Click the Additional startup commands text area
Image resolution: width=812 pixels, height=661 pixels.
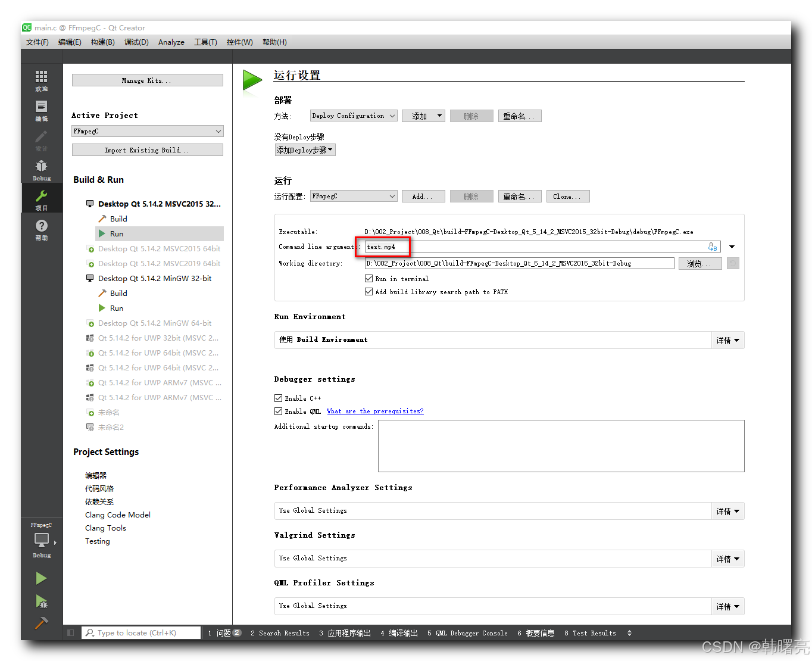point(561,446)
